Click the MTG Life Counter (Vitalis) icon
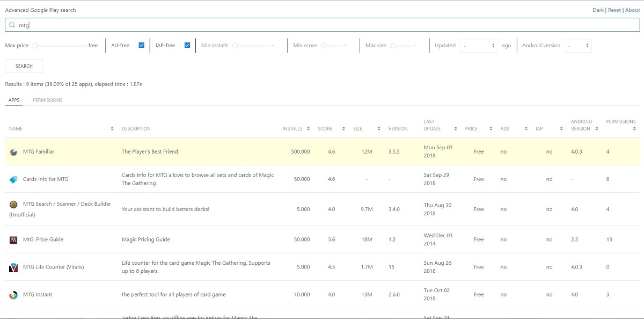 (13, 267)
